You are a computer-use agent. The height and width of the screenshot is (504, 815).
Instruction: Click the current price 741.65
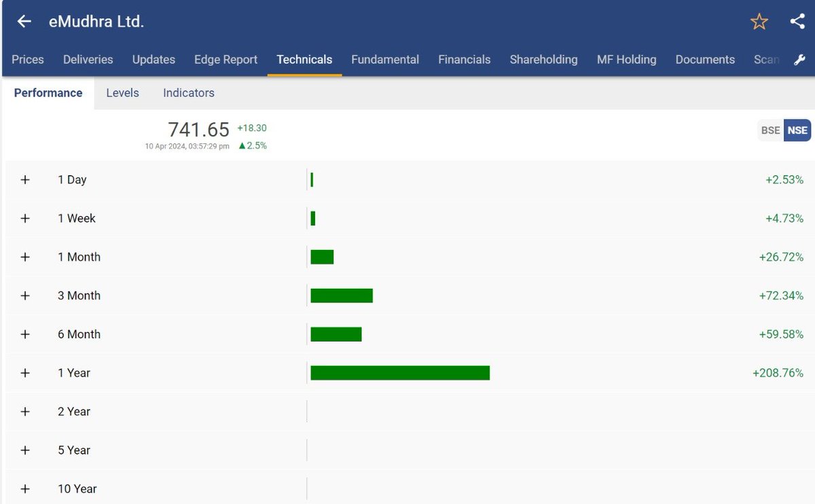[x=198, y=130]
